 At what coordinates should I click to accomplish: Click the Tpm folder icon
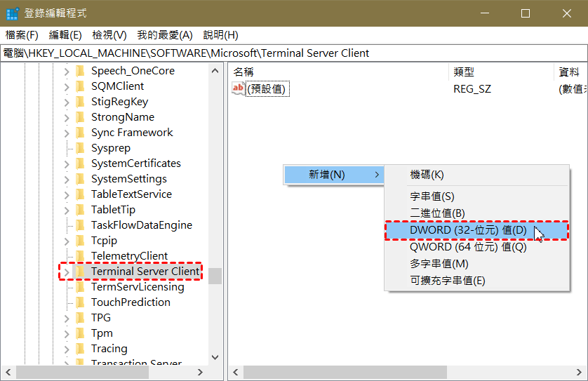pos(80,333)
